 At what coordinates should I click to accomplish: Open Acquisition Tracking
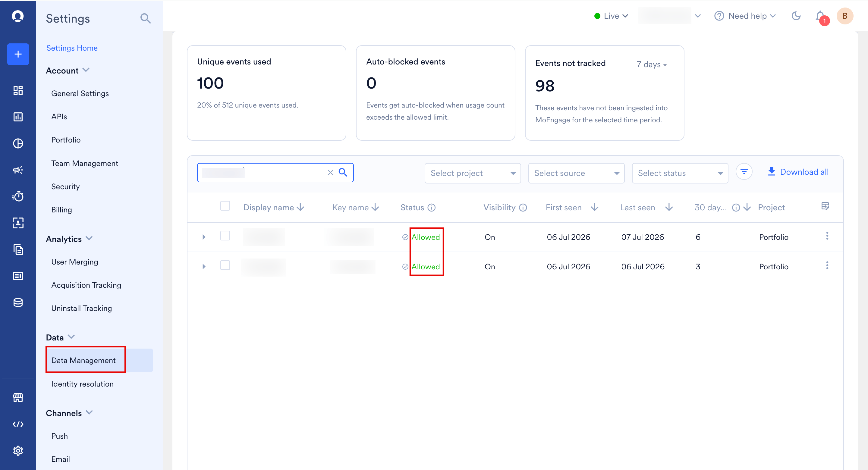86,285
